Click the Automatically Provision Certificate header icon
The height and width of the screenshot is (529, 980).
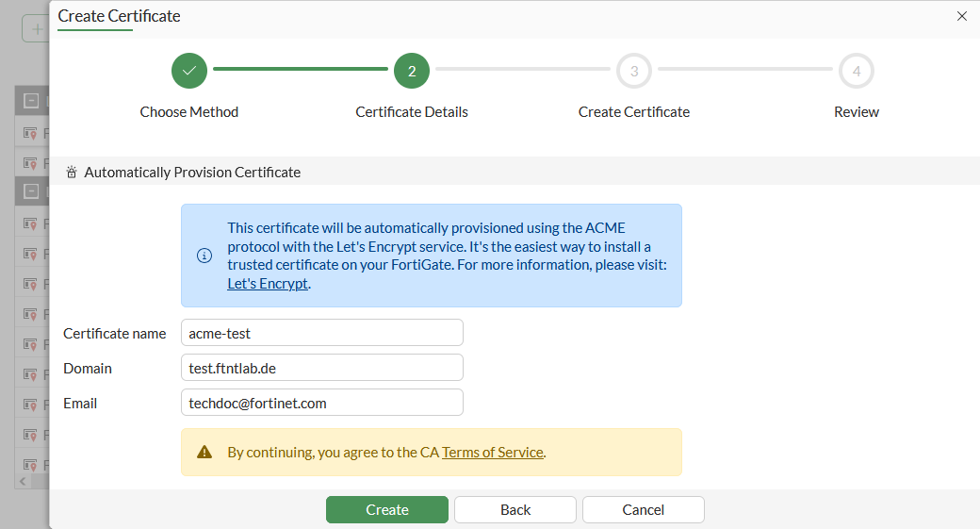71,173
